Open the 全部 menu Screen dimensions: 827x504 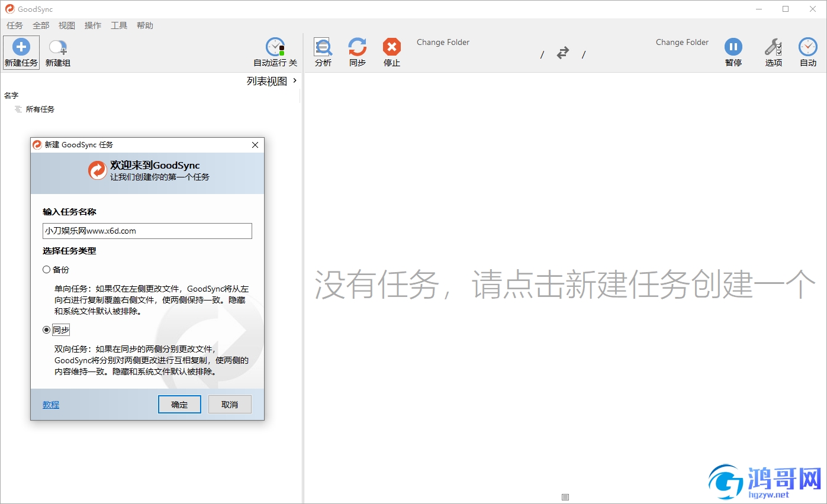coord(41,25)
